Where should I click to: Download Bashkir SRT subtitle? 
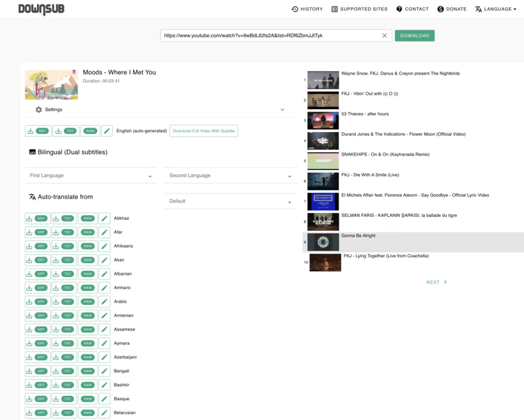(38, 385)
